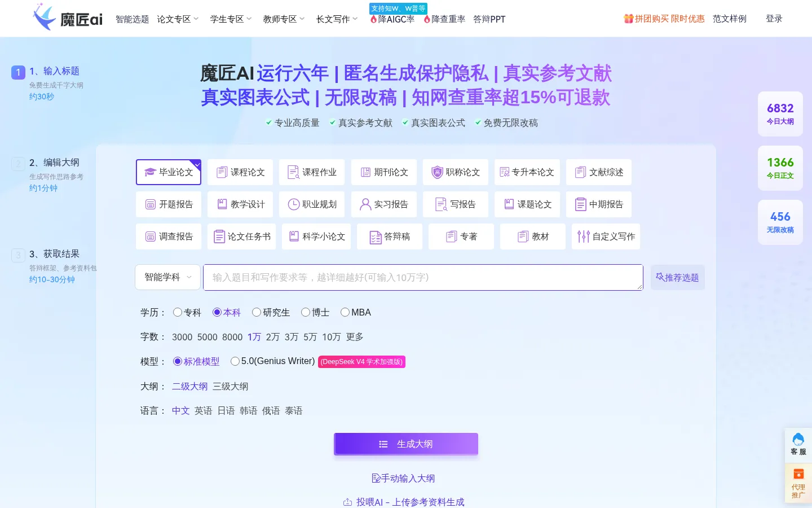Click the 生成大纲 button
Image resolution: width=812 pixels, height=508 pixels.
coord(406,444)
